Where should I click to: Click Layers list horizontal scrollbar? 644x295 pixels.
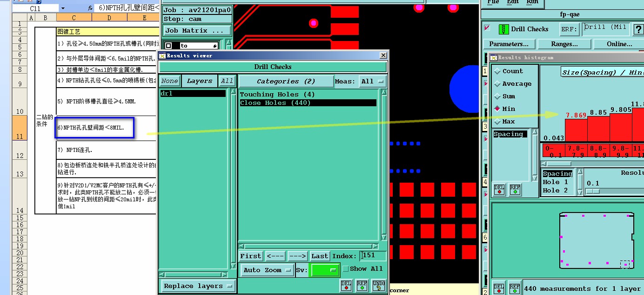click(194, 275)
